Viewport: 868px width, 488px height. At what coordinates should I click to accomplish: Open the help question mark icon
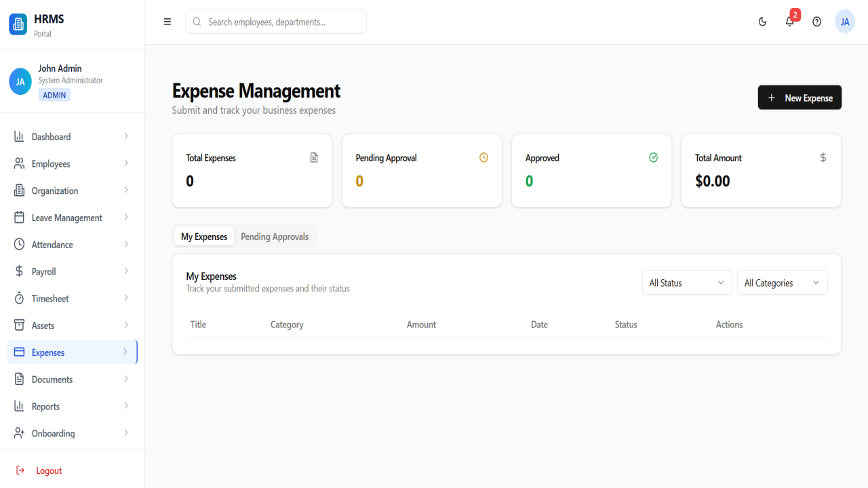[x=816, y=22]
